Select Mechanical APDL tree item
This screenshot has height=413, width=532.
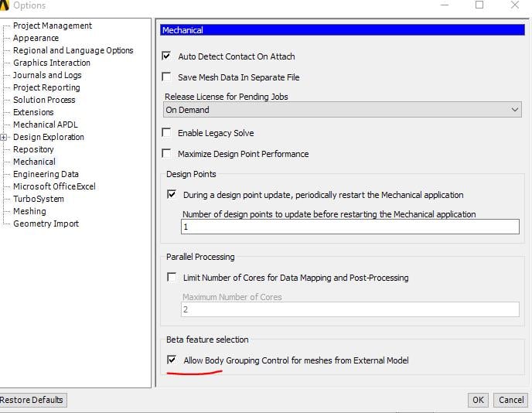pyautogui.click(x=46, y=125)
